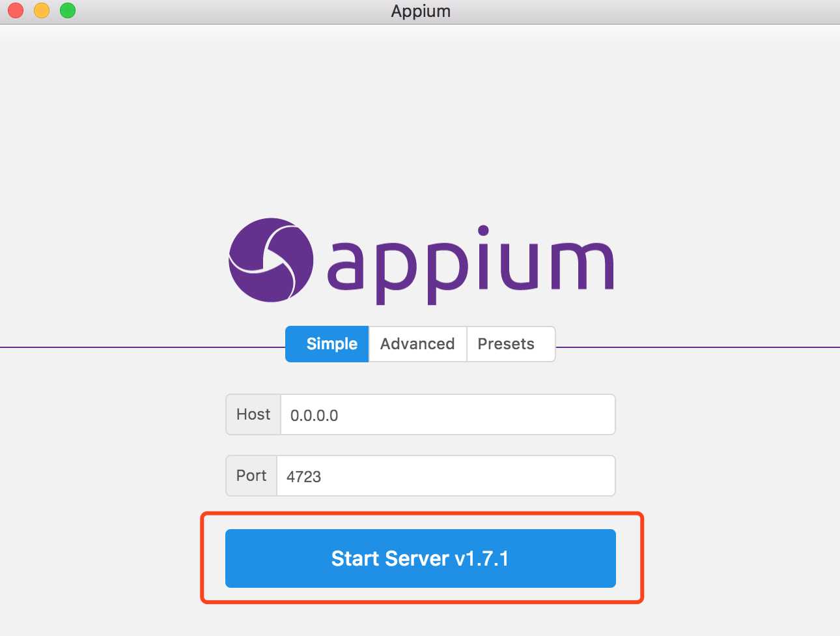Image resolution: width=840 pixels, height=636 pixels.
Task: Click the Port label
Action: [x=251, y=476]
